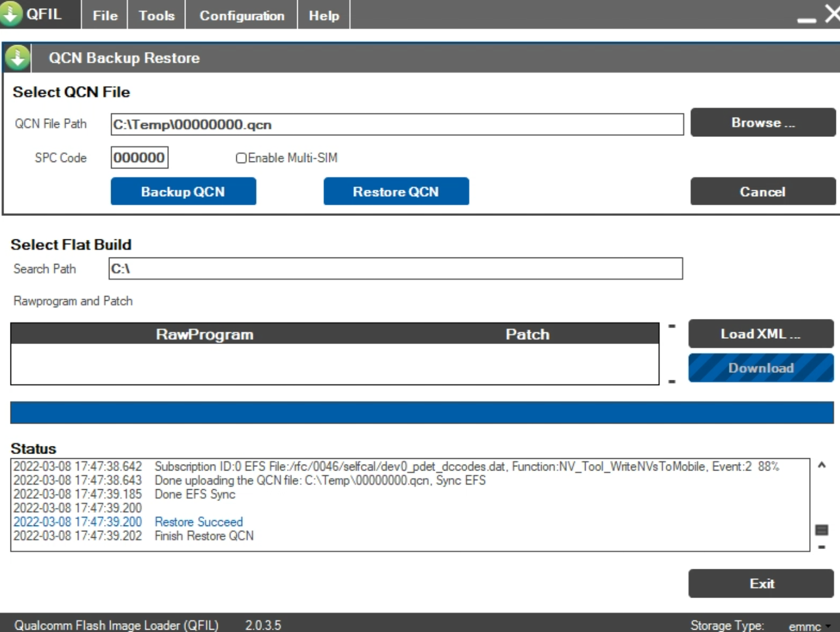Click the SPC Code input field
Viewport: 840px width, 632px height.
(139, 157)
